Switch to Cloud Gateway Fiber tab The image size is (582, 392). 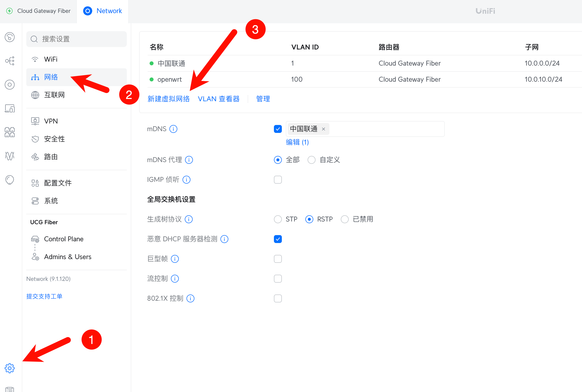(x=38, y=11)
